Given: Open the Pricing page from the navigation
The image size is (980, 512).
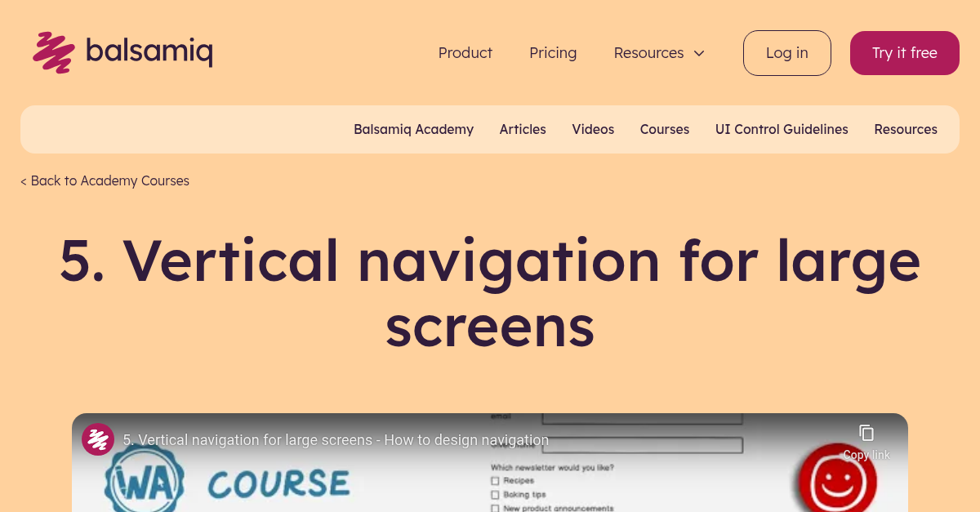Looking at the screenshot, I should coord(553,52).
